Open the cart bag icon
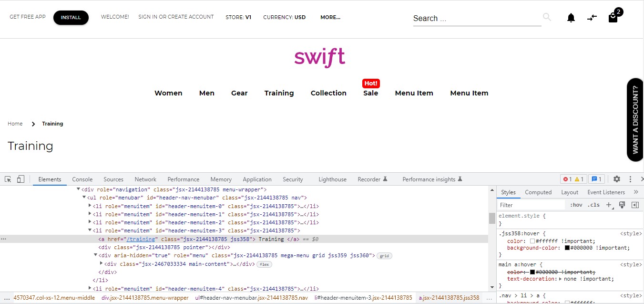Image resolution: width=644 pixels, height=304 pixels. (x=613, y=17)
